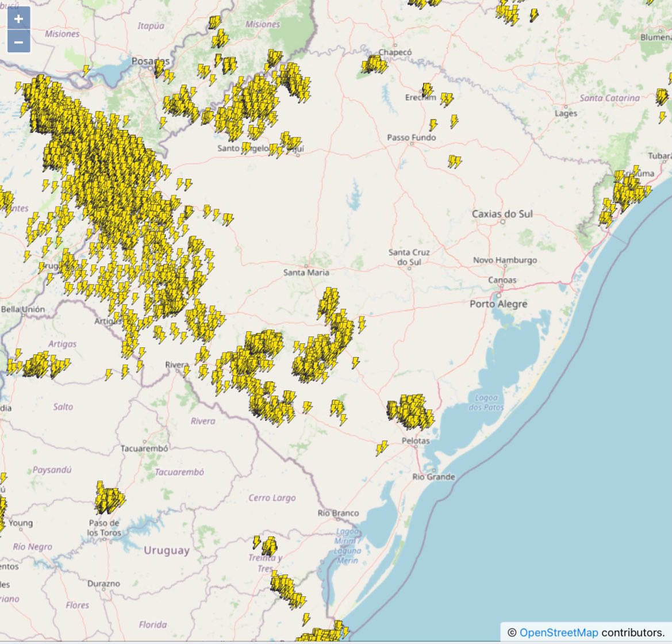Screen dimensions: 672x644
Task: Click the Tacuarembó city label
Action: (x=144, y=448)
